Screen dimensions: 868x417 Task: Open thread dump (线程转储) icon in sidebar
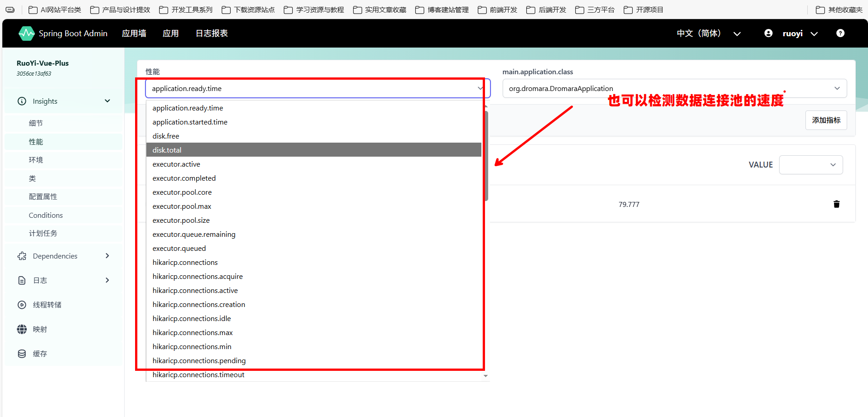tap(22, 305)
